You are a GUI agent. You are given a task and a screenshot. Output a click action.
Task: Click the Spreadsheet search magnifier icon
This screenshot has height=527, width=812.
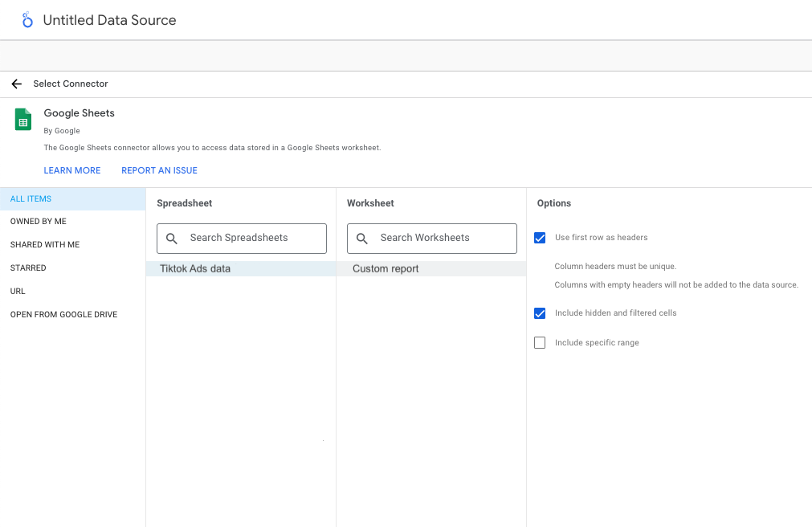click(x=172, y=238)
